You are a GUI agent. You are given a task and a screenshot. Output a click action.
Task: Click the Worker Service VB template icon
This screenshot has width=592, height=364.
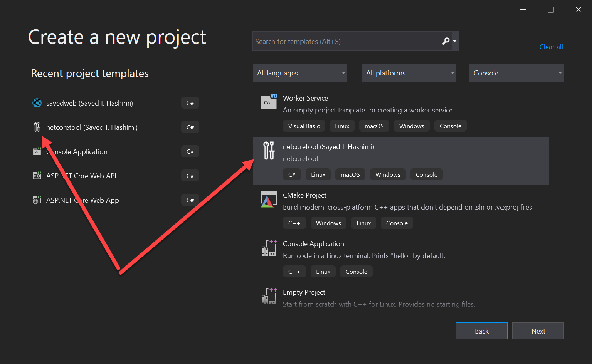(269, 102)
